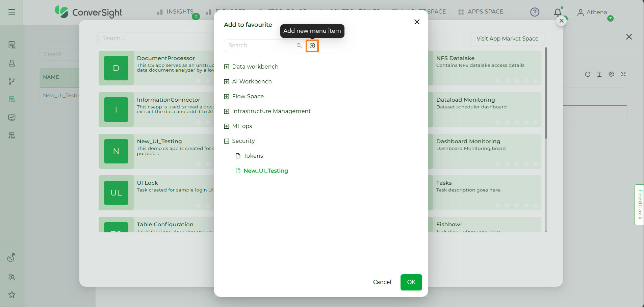Expand the Data workbench node

(227, 67)
